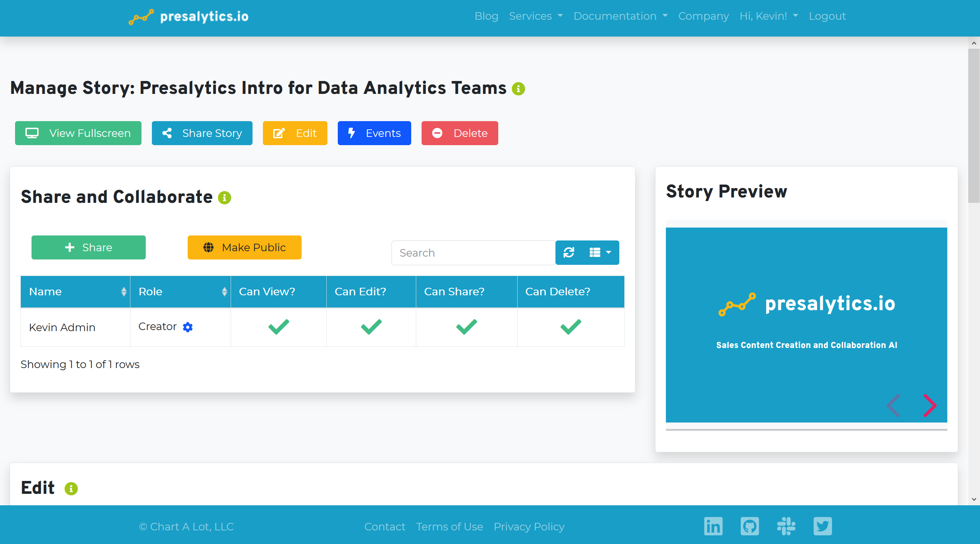The height and width of the screenshot is (544, 980).
Task: Open the LinkedIn footer icon
Action: (x=713, y=526)
